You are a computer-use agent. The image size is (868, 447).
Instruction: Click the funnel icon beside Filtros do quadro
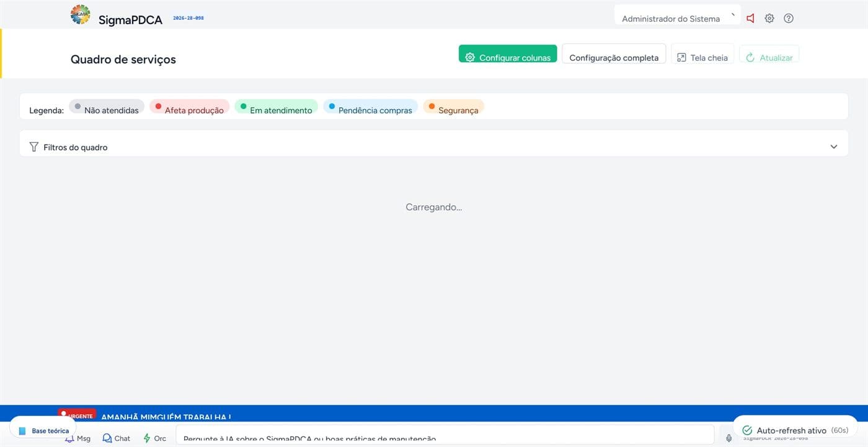coord(34,147)
